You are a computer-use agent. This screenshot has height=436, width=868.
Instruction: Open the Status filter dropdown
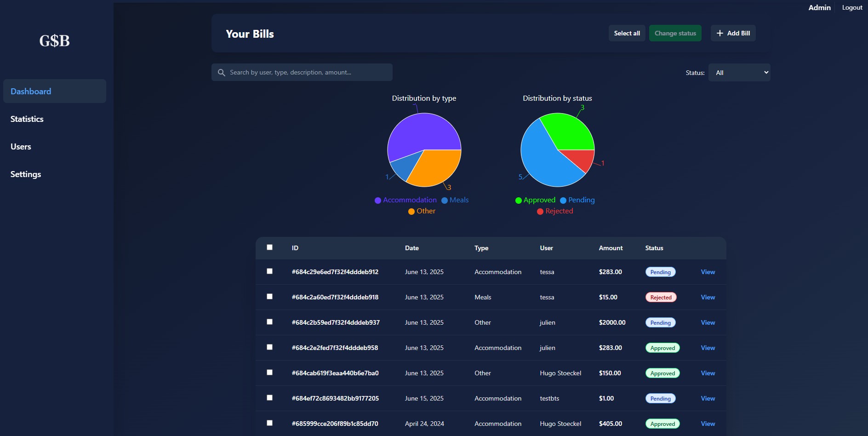(x=739, y=73)
